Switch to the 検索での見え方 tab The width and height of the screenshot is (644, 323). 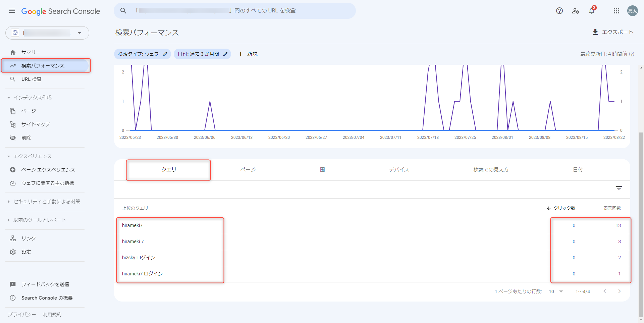[491, 170]
